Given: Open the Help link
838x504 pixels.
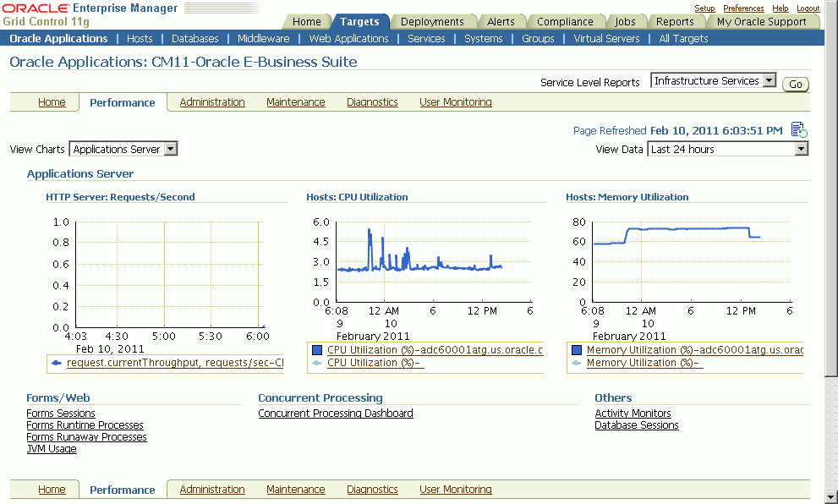Looking at the screenshot, I should [x=780, y=8].
